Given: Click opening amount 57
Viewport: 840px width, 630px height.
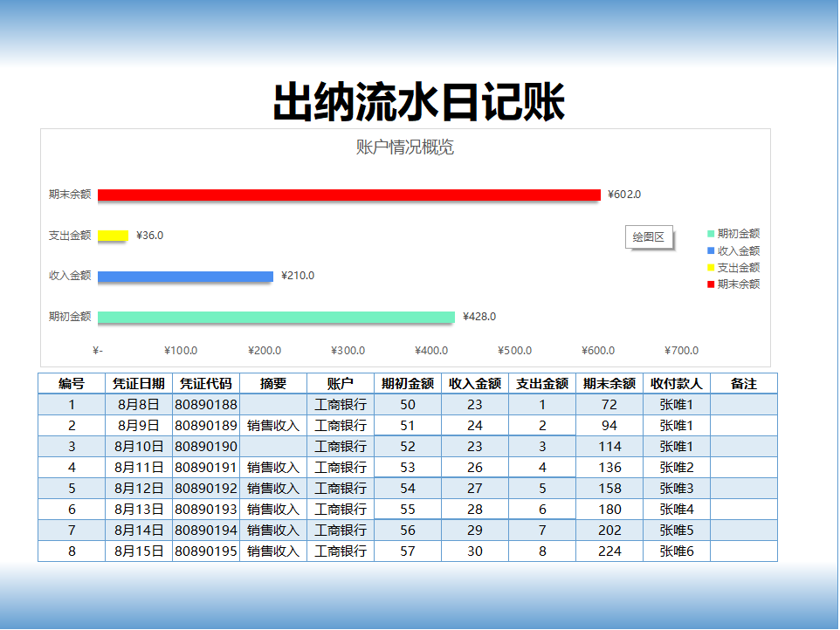Looking at the screenshot, I should click(x=408, y=551).
